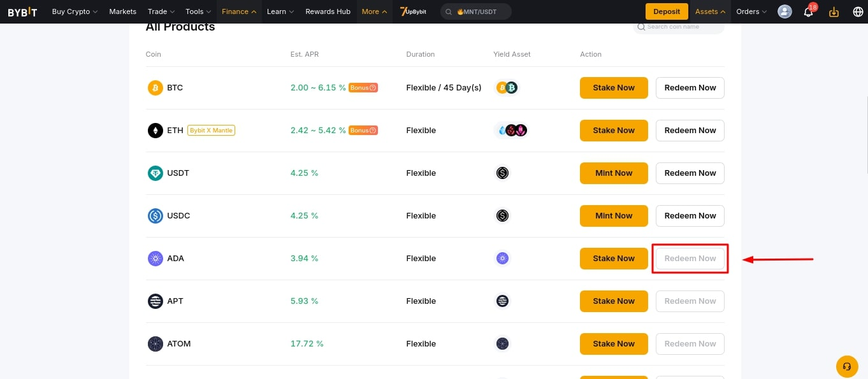The image size is (868, 379).
Task: Click the app download icon
Action: click(834, 11)
